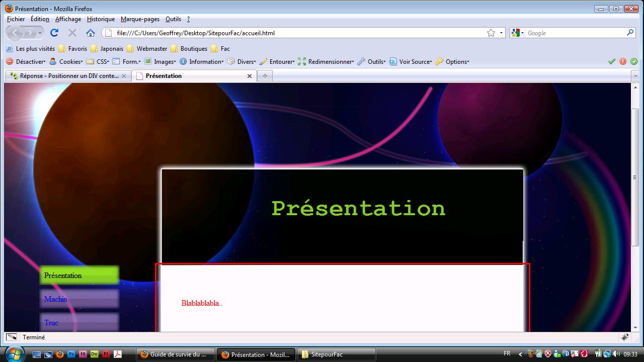Select the Présentation browser tab
Image resolution: width=644 pixels, height=362 pixels.
(x=194, y=76)
